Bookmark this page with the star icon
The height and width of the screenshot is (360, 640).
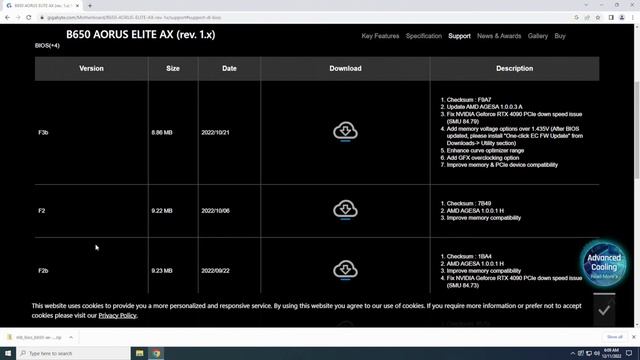[x=598, y=18]
